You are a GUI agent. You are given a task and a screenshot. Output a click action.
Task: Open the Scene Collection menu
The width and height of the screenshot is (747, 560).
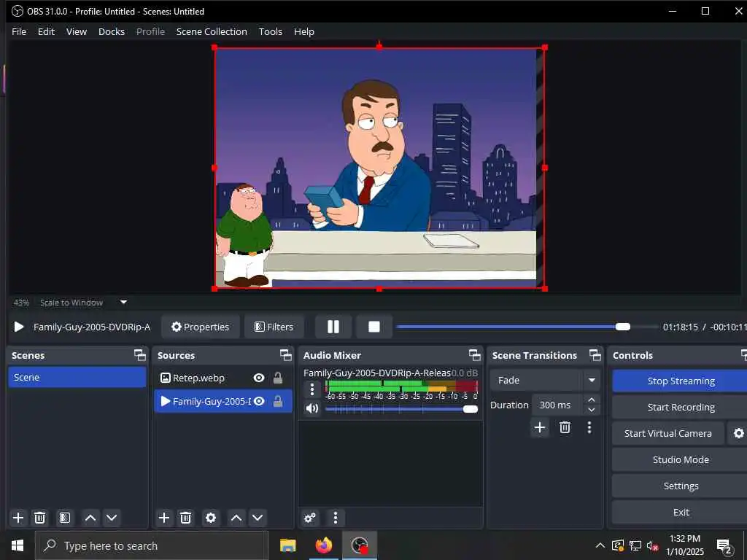tap(212, 31)
